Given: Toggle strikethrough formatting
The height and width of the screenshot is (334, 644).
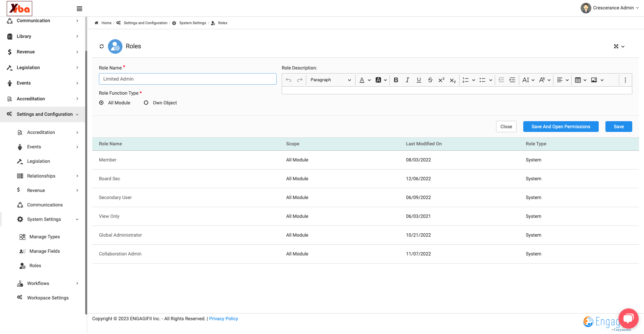Looking at the screenshot, I should click(430, 80).
